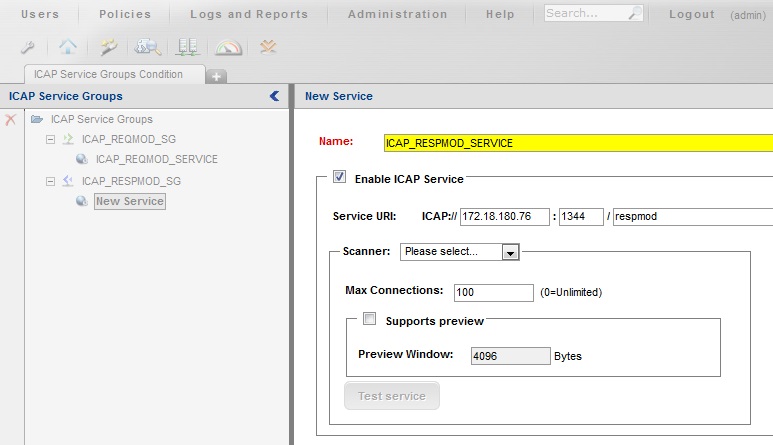Click the Logout link
Viewport: 773px width, 445px height.
pyautogui.click(x=691, y=14)
